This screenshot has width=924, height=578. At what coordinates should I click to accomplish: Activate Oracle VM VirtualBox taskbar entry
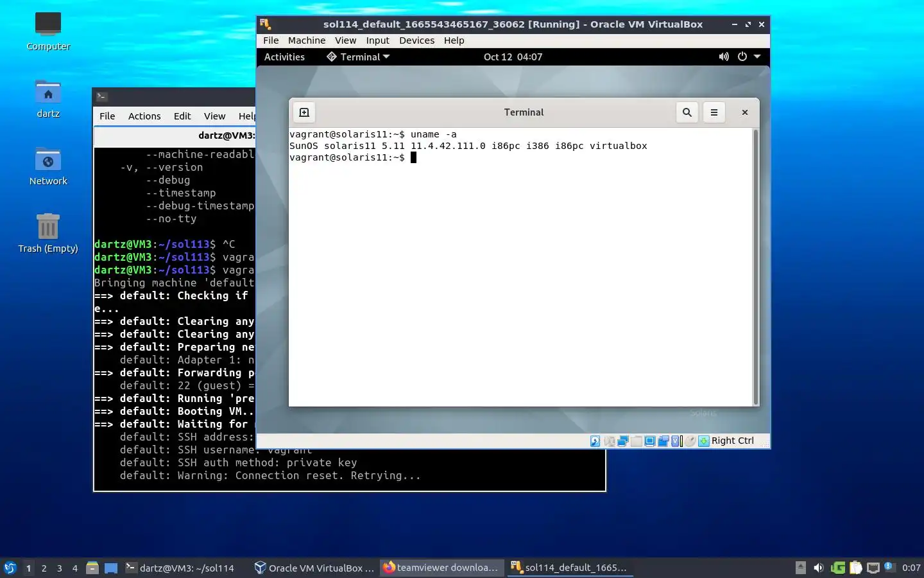click(314, 568)
